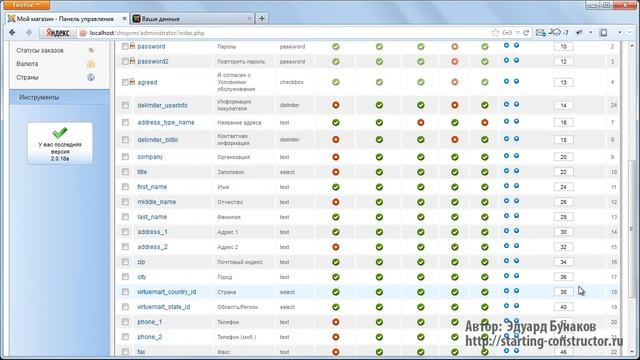Click move-down arrow in first_name row

tap(516, 186)
